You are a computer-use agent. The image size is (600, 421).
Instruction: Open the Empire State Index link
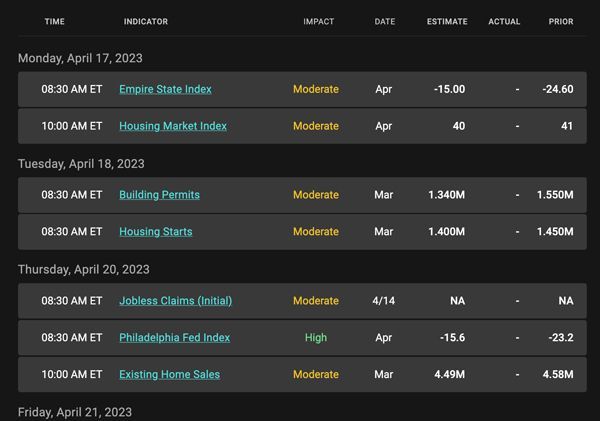click(x=165, y=89)
